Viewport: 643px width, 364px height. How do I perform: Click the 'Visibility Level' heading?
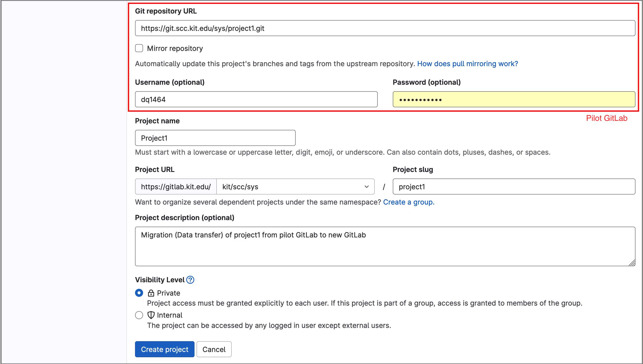[160, 280]
